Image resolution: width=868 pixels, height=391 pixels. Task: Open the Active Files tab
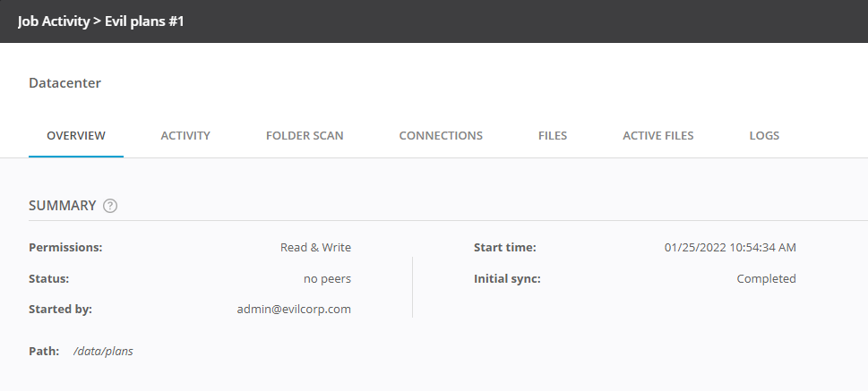pos(658,136)
